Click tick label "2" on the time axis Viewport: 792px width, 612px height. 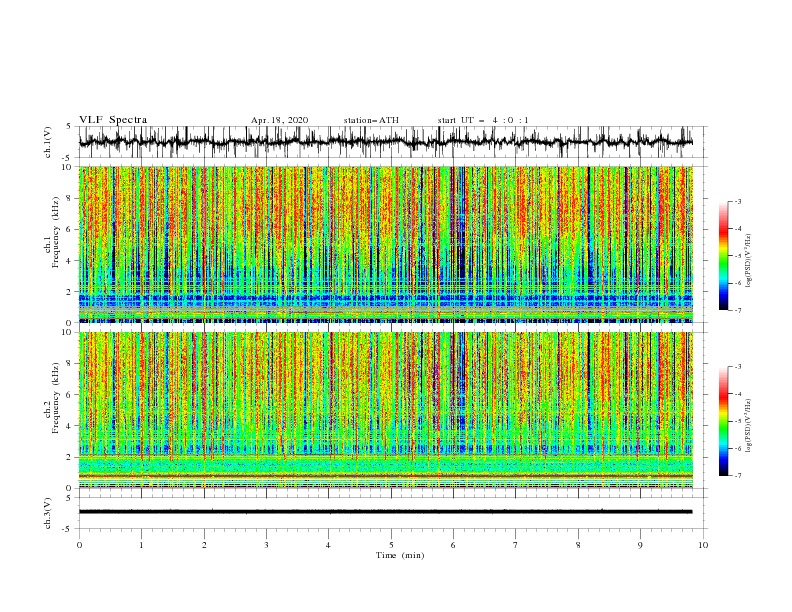pos(204,545)
